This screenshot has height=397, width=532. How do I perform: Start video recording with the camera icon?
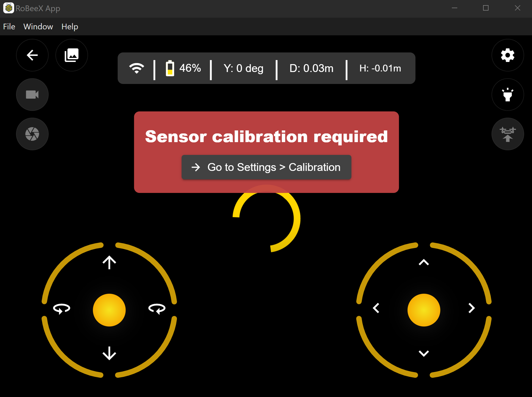pos(32,94)
